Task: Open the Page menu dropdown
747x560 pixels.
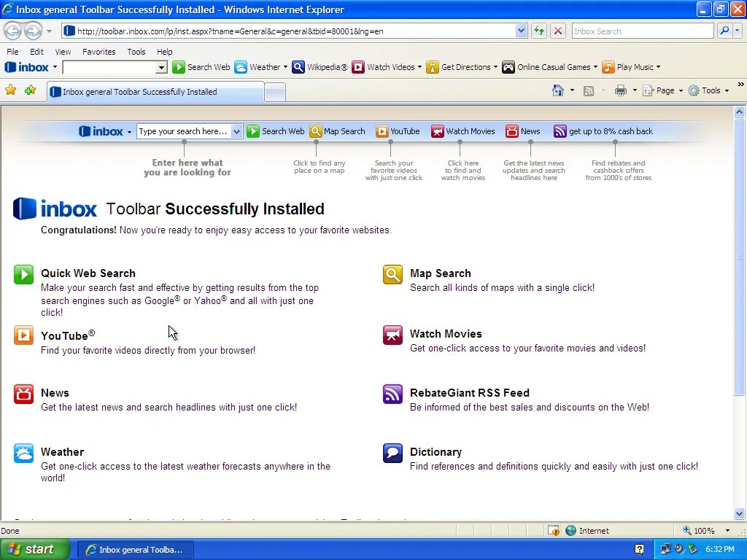Action: [681, 90]
